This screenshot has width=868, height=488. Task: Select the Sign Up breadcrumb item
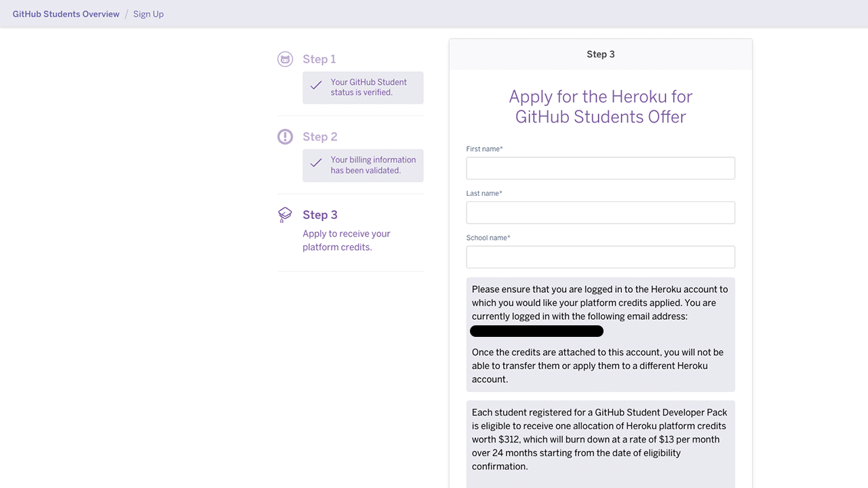pyautogui.click(x=148, y=14)
